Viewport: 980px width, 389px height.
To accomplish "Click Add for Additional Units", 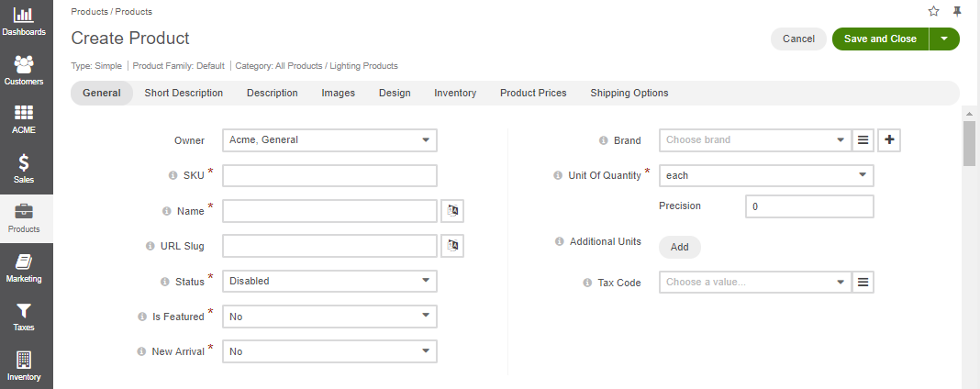I will tap(679, 247).
